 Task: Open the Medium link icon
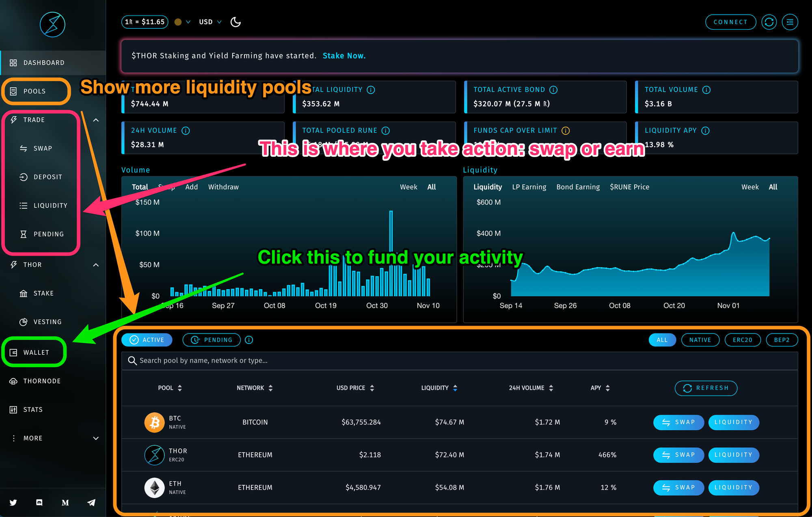[65, 502]
